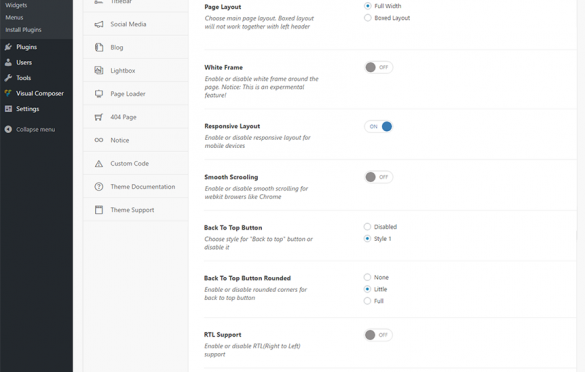
Task: Select the Boxed Layout radio option
Action: 367,18
